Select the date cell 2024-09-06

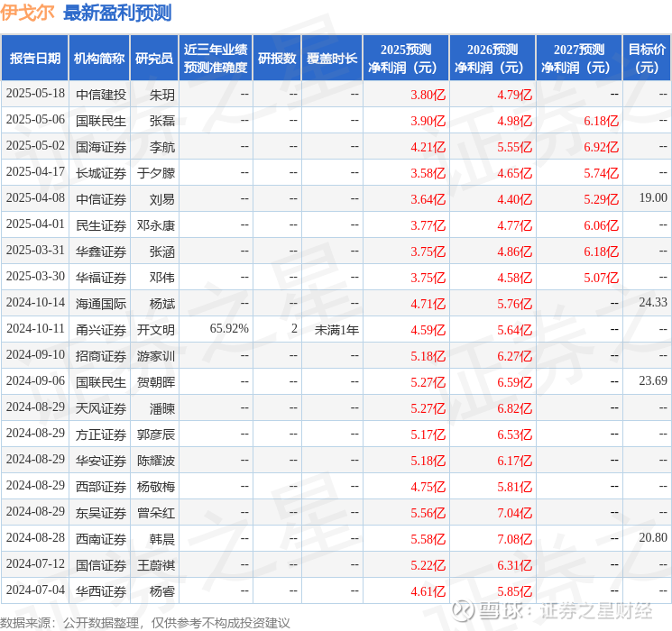pyautogui.click(x=35, y=381)
